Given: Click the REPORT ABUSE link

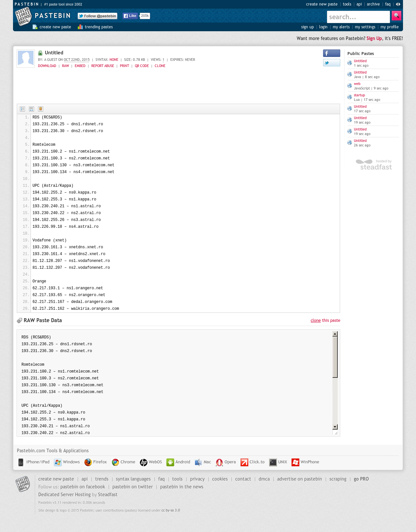Looking at the screenshot, I should click(x=103, y=66).
